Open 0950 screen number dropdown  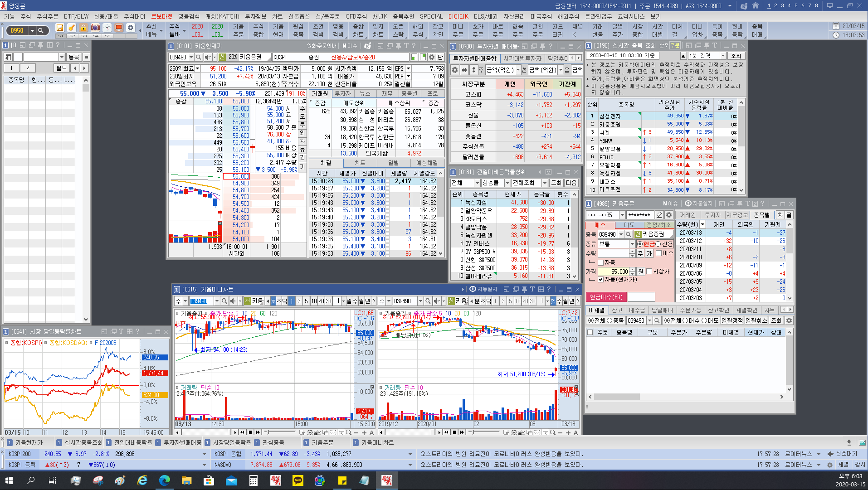tap(32, 30)
